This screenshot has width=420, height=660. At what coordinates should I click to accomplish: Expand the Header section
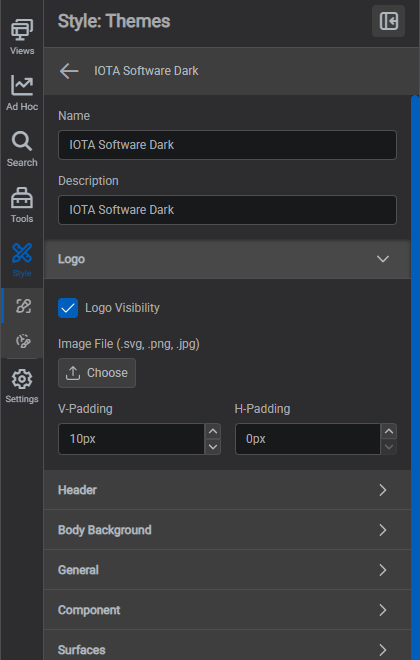(227, 490)
